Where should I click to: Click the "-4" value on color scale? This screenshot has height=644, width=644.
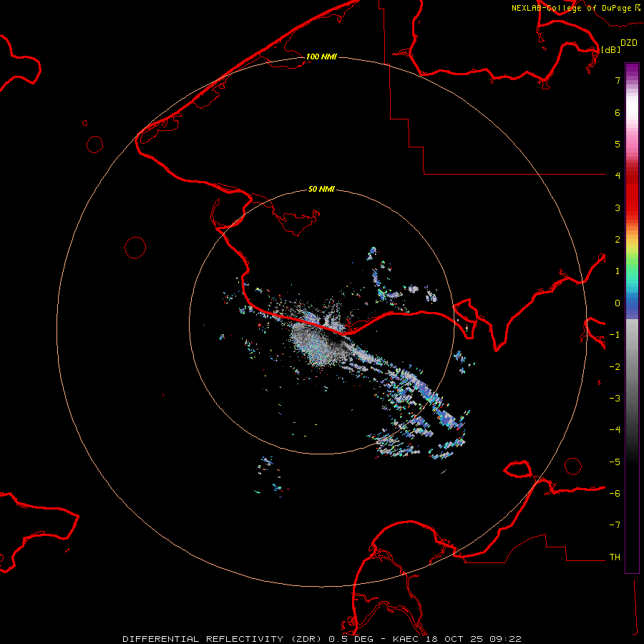615,430
